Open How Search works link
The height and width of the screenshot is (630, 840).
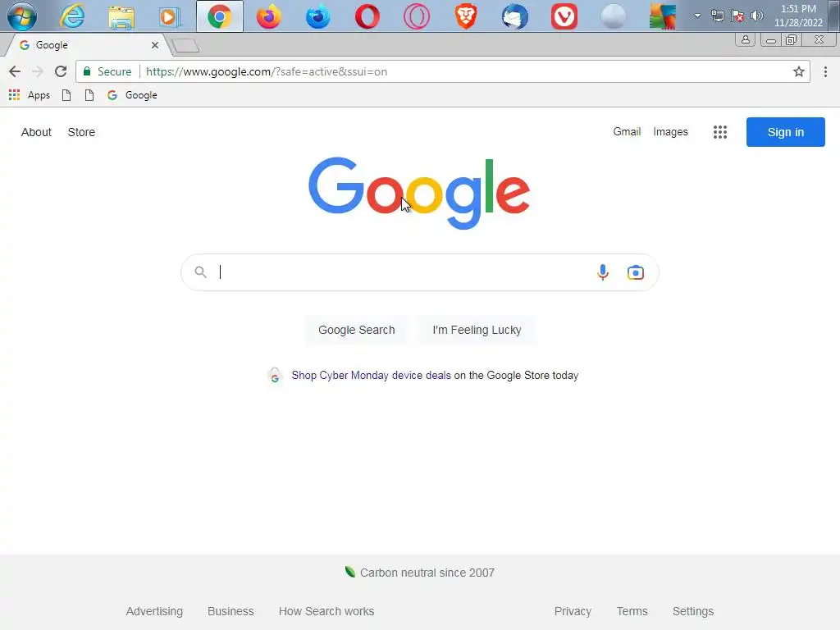pyautogui.click(x=326, y=611)
